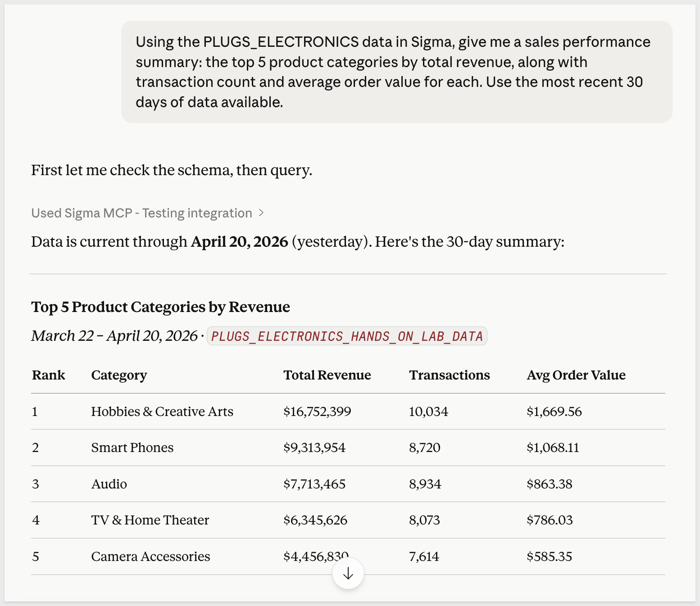The width and height of the screenshot is (700, 606).
Task: Click the Top 5 Product Categories heading
Action: click(x=160, y=307)
